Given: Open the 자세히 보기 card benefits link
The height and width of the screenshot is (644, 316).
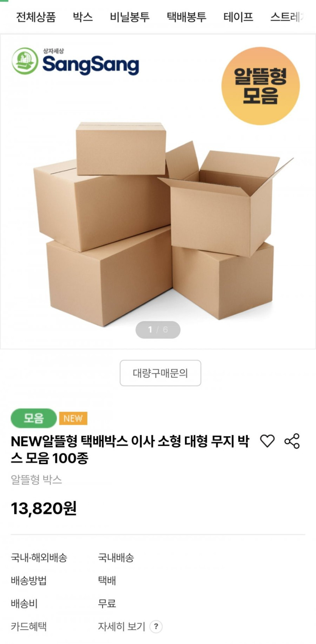Looking at the screenshot, I should (121, 627).
